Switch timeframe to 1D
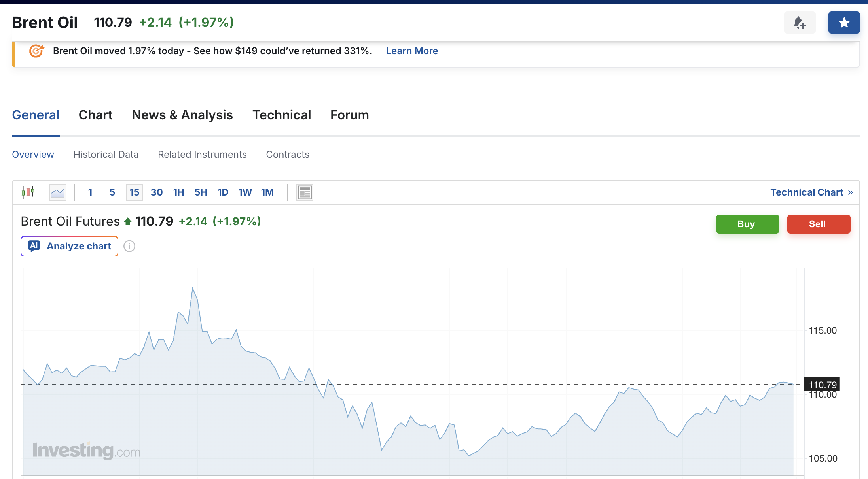868x479 pixels. pos(223,192)
